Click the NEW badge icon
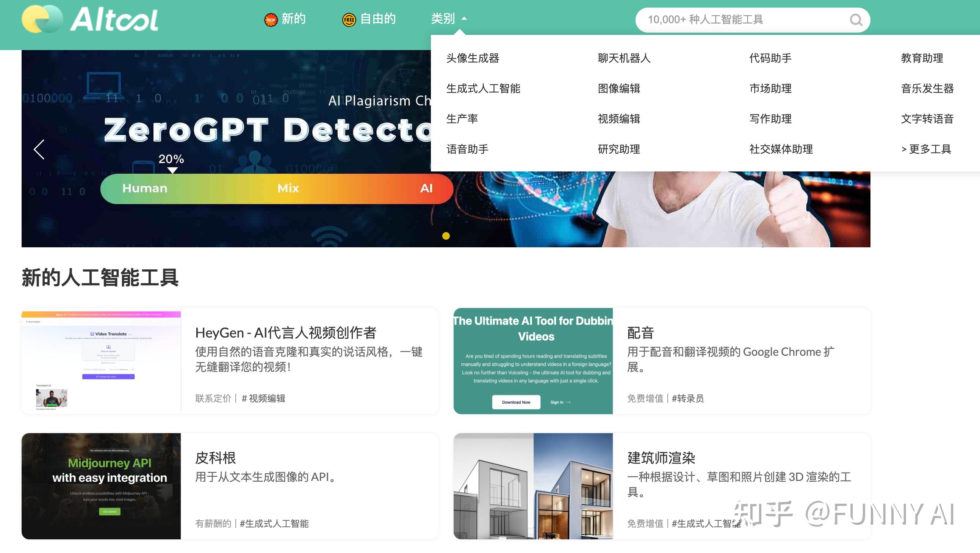Viewport: 980px width, 553px height. (271, 20)
